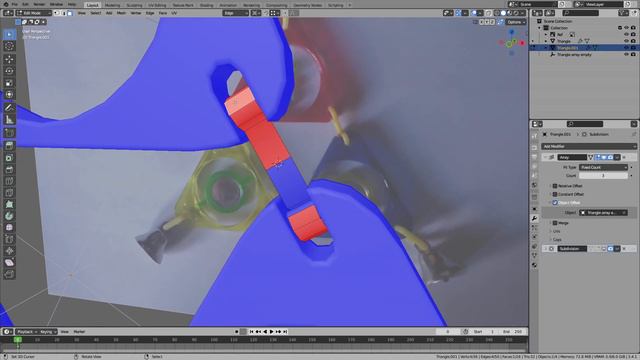
Task: Click the Subdivision modifier name field
Action: click(x=572, y=249)
